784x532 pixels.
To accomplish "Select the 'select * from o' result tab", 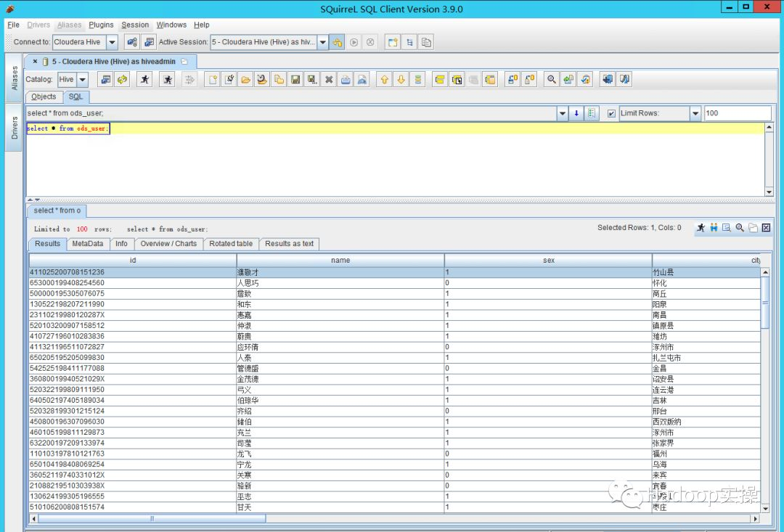I will (x=57, y=210).
